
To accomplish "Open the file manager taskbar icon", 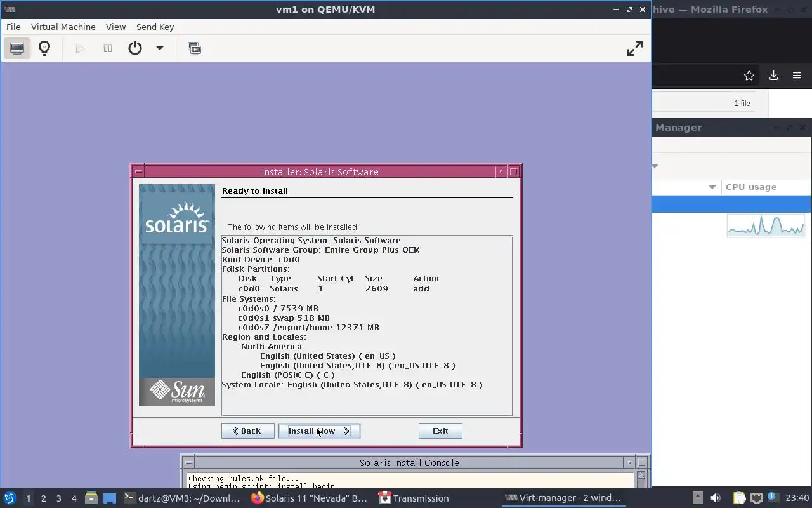I will 91,498.
